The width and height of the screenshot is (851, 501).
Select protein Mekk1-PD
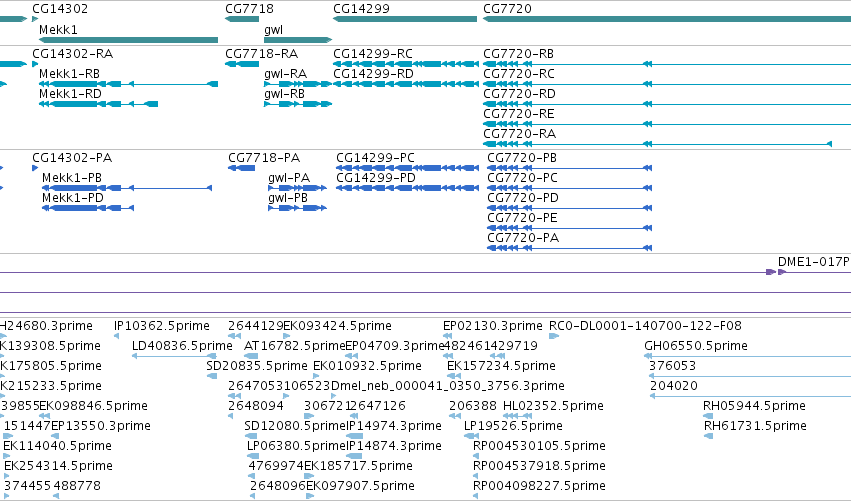pos(73,198)
